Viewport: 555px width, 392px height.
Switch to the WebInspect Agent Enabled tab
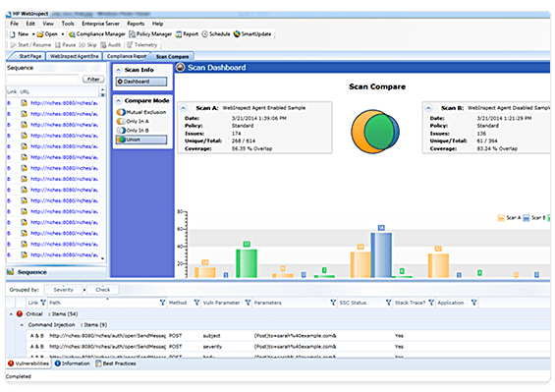(x=74, y=56)
